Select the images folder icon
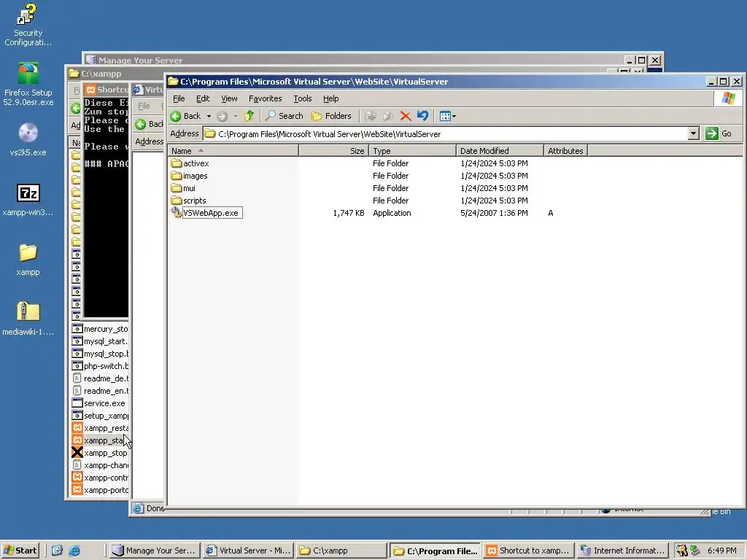The image size is (747, 560). (177, 176)
